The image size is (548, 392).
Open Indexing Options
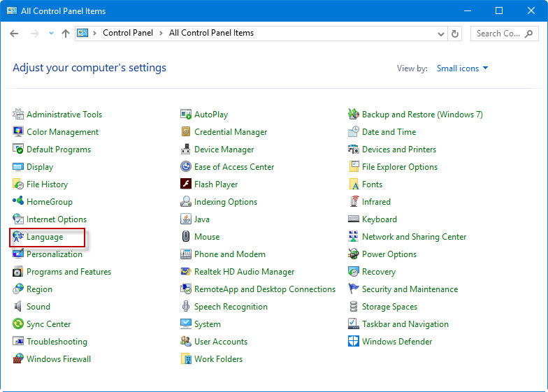click(226, 202)
